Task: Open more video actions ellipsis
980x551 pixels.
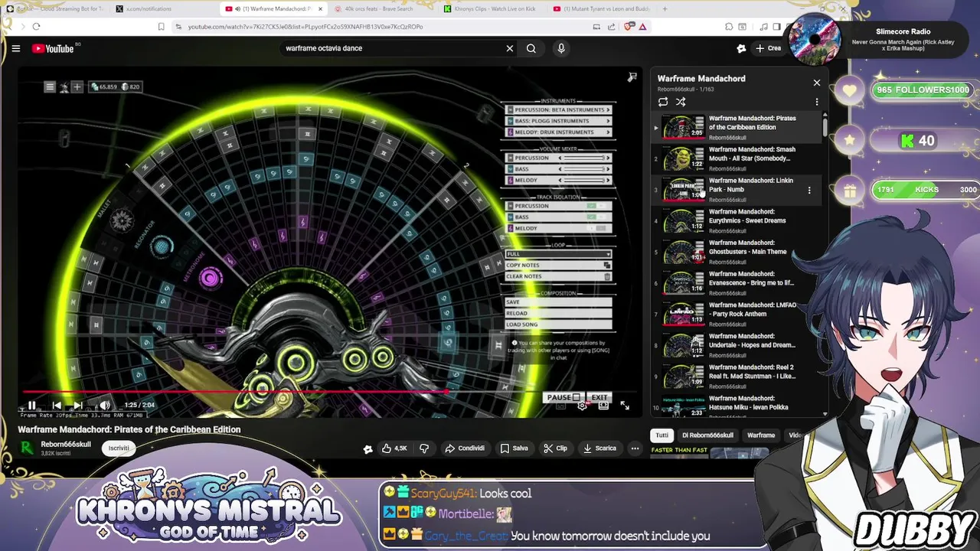Action: [x=635, y=448]
